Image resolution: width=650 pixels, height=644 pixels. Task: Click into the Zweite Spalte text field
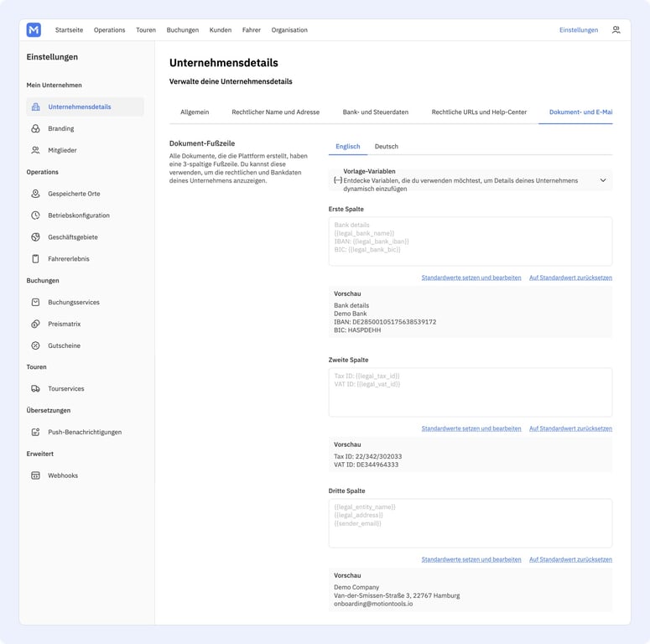click(470, 392)
